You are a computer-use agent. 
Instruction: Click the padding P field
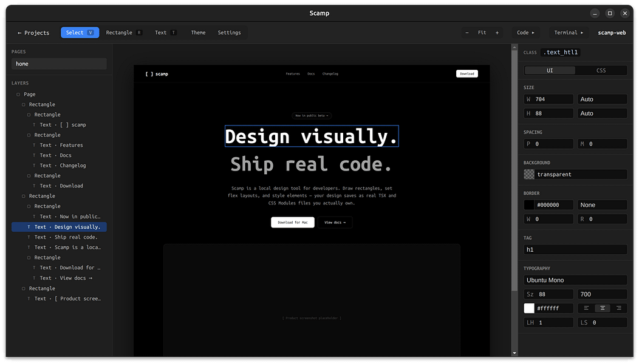(x=548, y=144)
